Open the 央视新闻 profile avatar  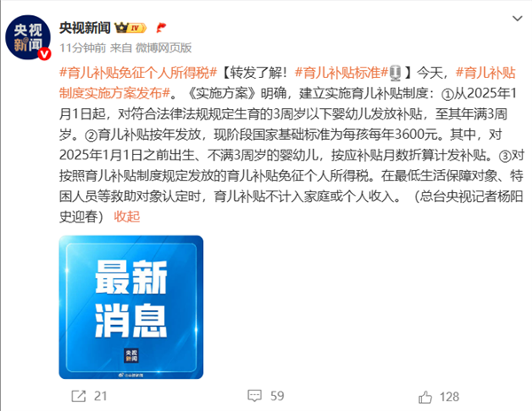[x=27, y=37]
